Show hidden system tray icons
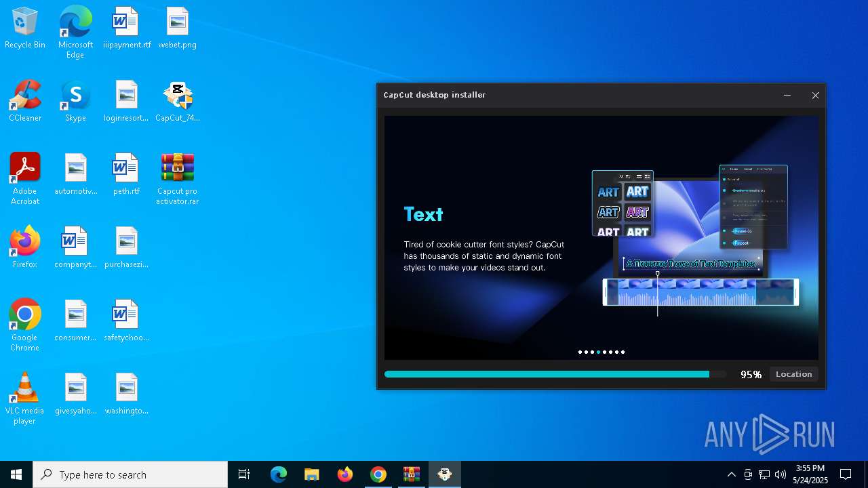 (x=731, y=474)
